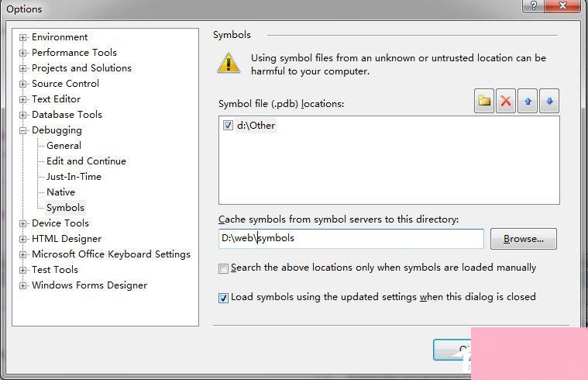Toggle Load symbols using updated settings checkbox

(x=223, y=298)
